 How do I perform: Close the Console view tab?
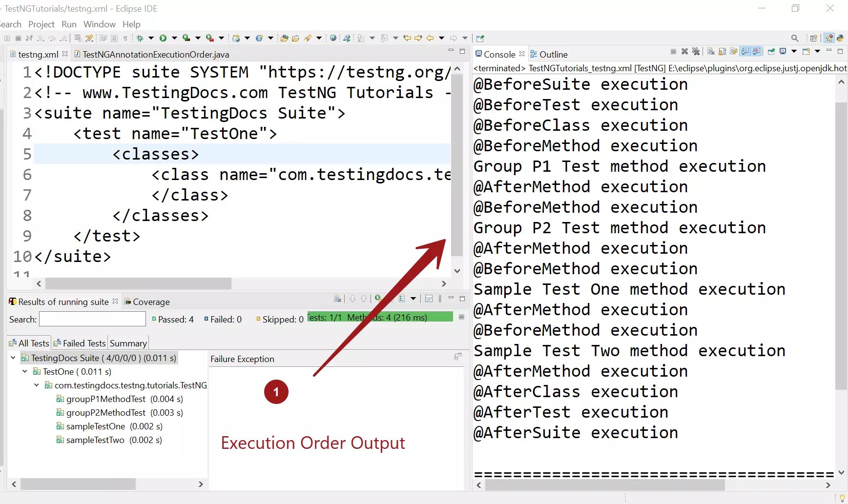click(522, 54)
